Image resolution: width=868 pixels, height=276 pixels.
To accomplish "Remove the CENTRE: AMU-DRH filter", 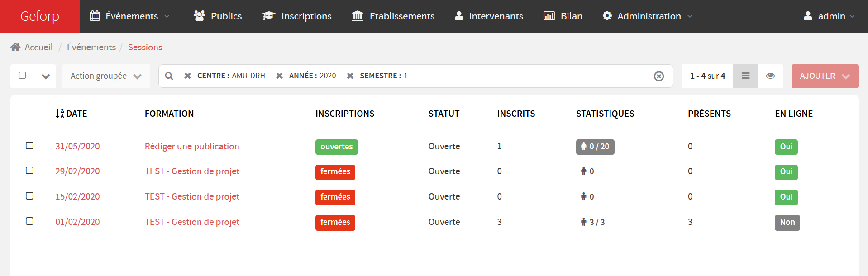I will pos(187,76).
